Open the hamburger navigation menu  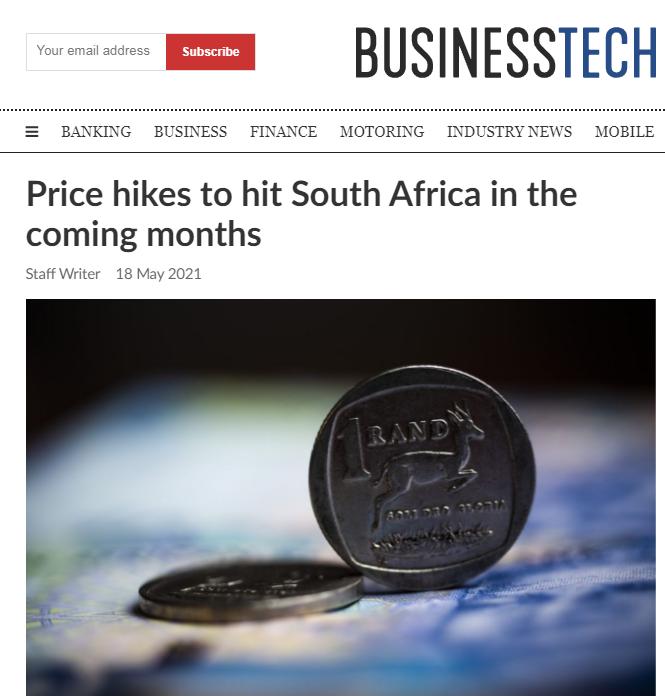click(x=32, y=132)
